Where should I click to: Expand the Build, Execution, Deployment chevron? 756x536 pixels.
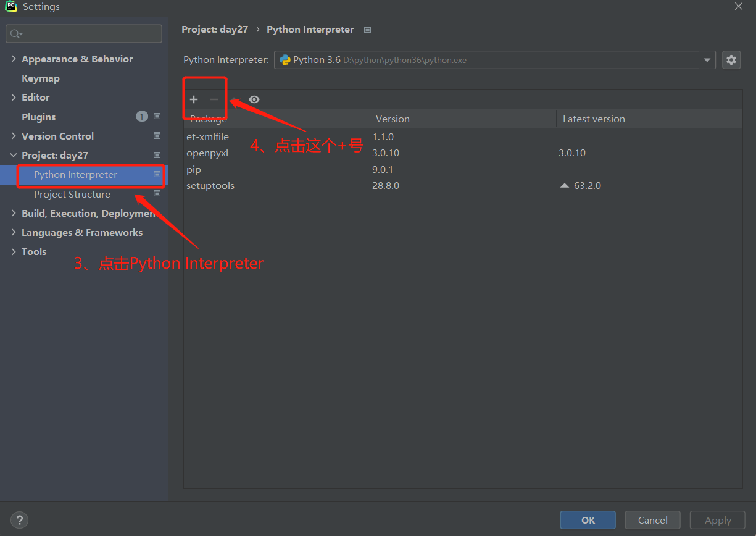tap(14, 213)
